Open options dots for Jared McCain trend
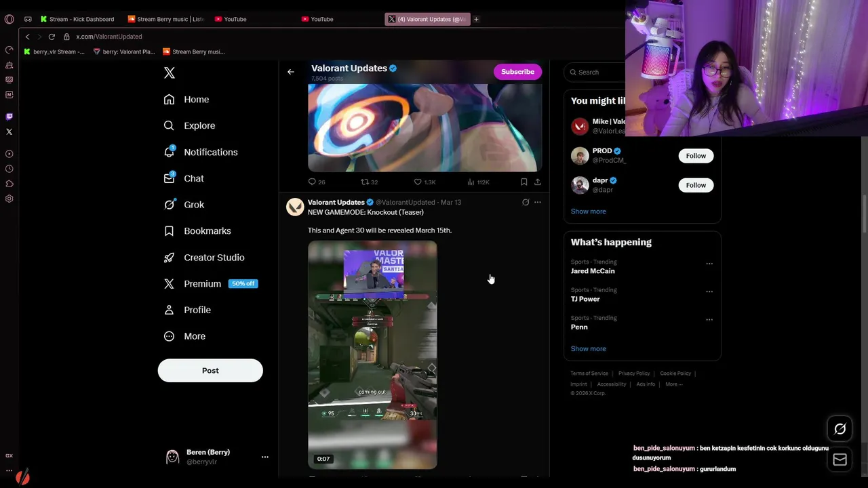 [x=709, y=264]
